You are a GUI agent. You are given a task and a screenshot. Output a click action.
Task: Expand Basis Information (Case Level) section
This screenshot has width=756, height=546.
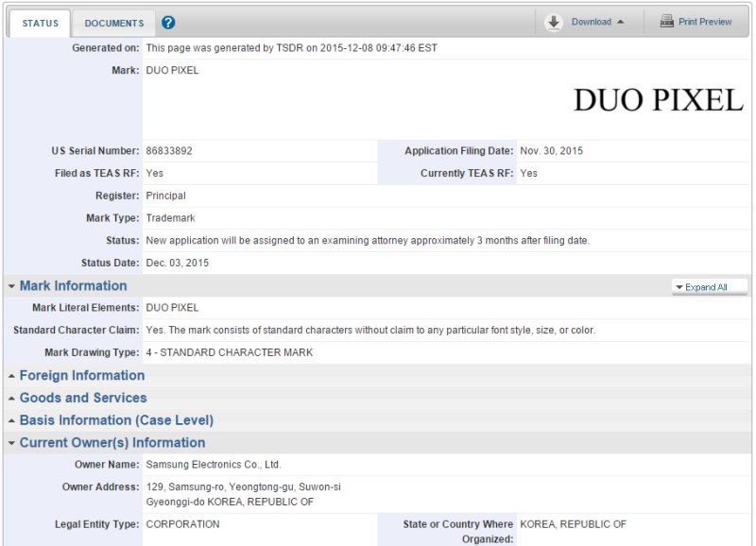[x=116, y=420]
